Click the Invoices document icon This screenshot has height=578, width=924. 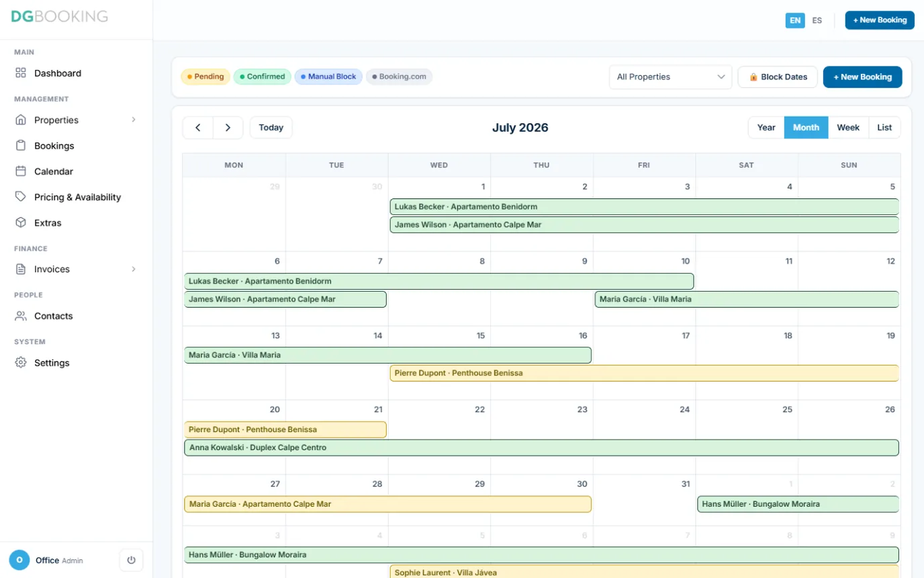coord(21,269)
